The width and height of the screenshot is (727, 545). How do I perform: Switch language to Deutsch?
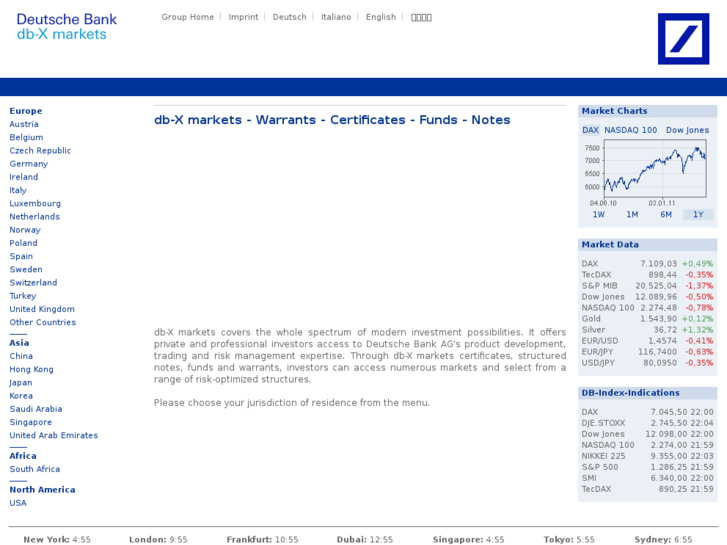click(289, 17)
